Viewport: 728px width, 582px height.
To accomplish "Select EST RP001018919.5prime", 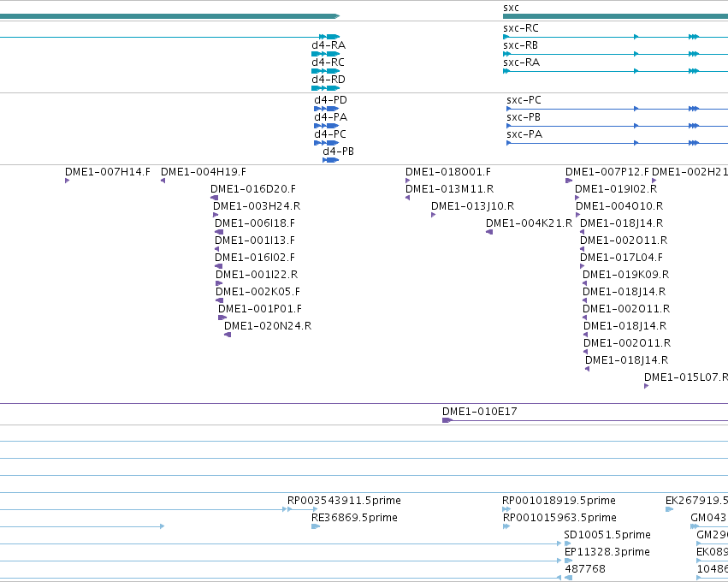I will [559, 502].
